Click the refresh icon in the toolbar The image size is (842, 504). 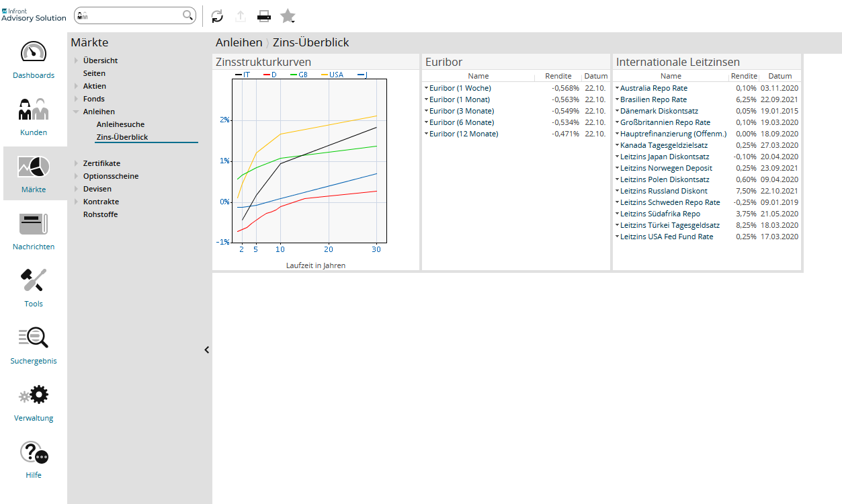(217, 16)
